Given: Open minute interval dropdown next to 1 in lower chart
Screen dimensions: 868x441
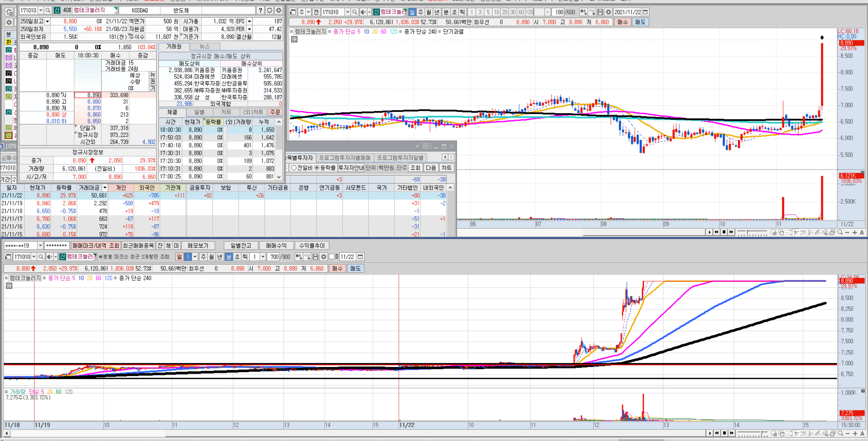Looking at the screenshot, I should coord(263,257).
